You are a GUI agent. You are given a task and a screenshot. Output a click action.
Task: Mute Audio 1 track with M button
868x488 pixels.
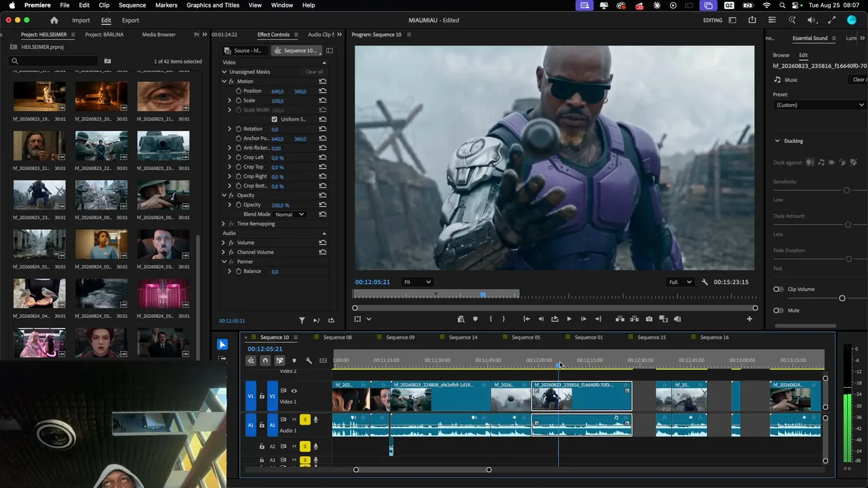point(294,420)
